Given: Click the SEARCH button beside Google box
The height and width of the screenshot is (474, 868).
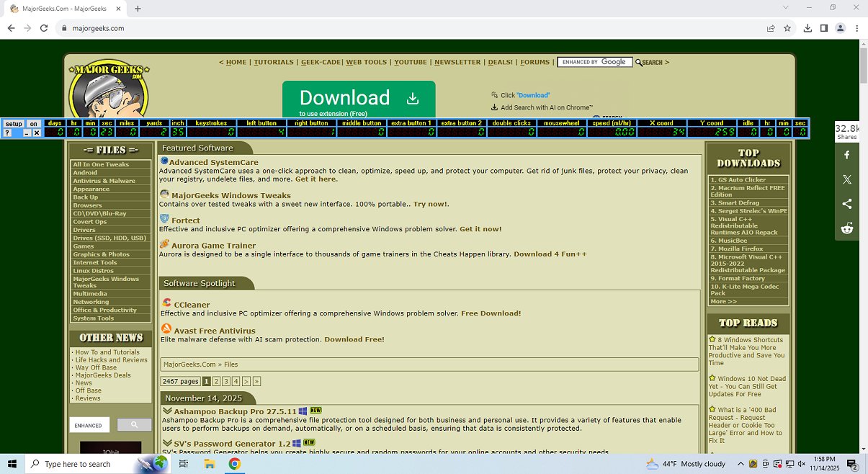Looking at the screenshot, I should pos(649,63).
